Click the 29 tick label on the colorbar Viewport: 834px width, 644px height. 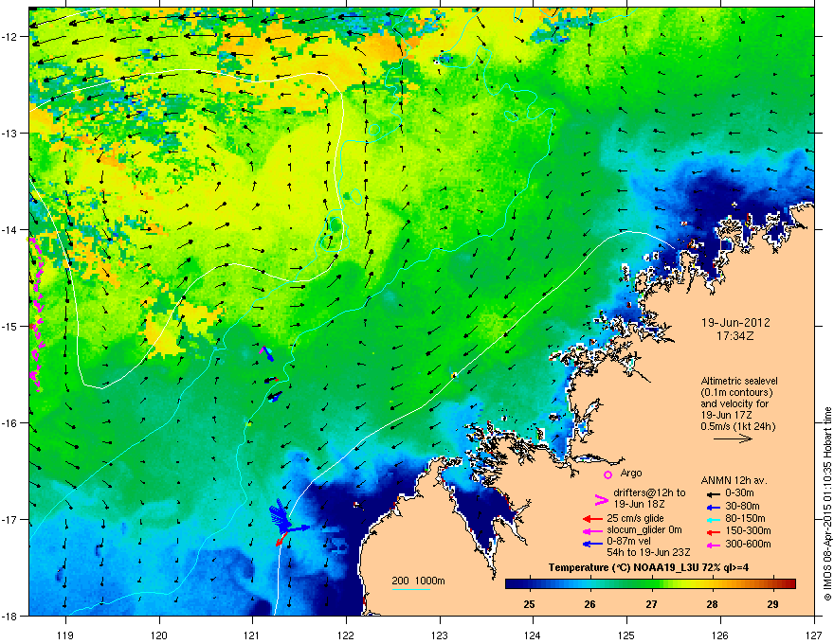coord(772,604)
